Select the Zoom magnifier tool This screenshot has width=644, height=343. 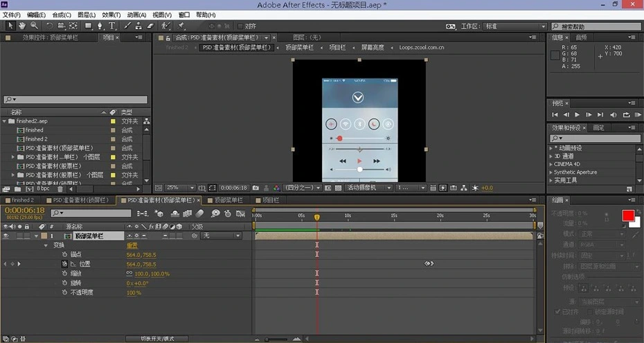coord(35,26)
